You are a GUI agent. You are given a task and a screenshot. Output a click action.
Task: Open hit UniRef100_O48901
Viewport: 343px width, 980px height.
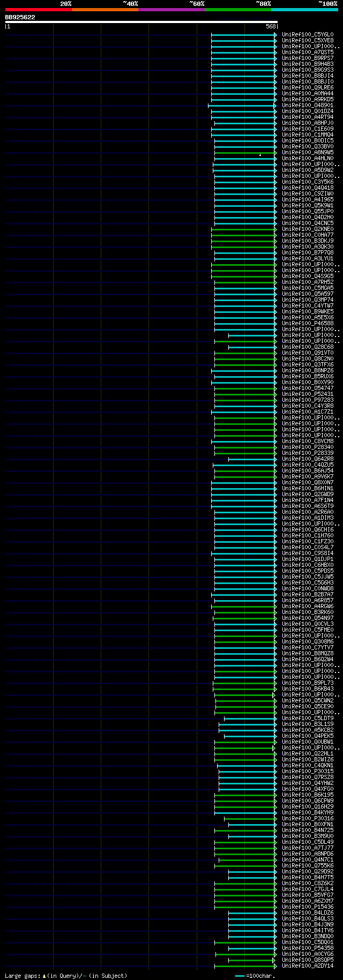pos(308,105)
